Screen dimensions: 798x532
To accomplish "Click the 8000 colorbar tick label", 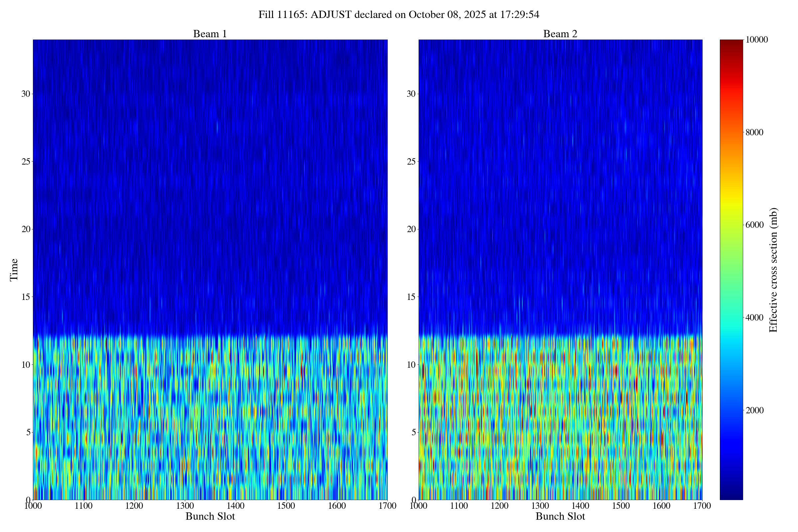I will pyautogui.click(x=754, y=132).
